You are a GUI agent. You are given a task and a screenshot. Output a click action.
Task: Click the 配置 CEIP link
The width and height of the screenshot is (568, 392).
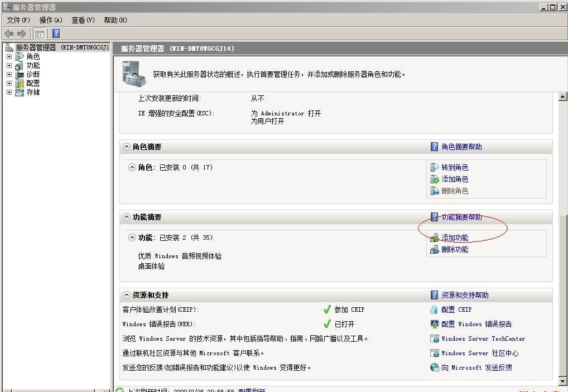pyautogui.click(x=456, y=309)
